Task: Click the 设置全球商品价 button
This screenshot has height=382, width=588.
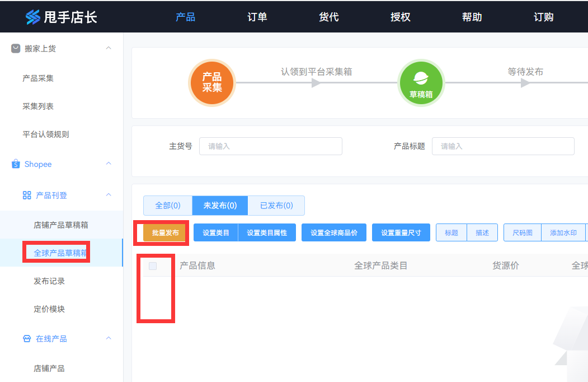Action: pos(334,233)
